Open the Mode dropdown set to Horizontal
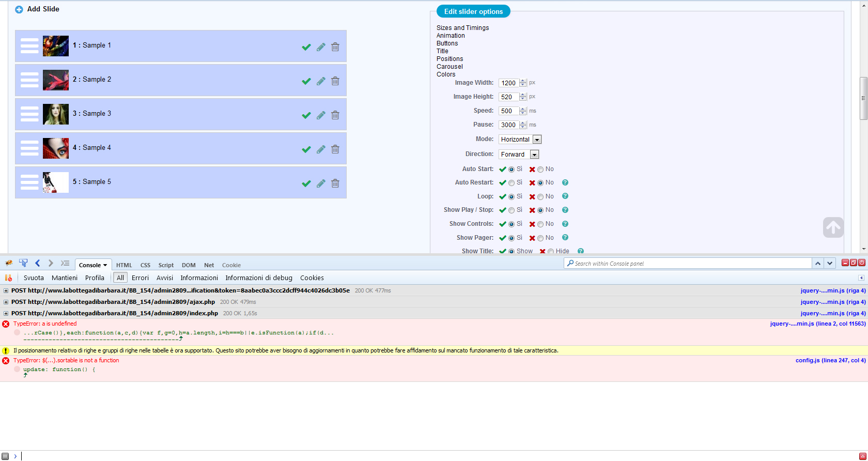 click(520, 140)
